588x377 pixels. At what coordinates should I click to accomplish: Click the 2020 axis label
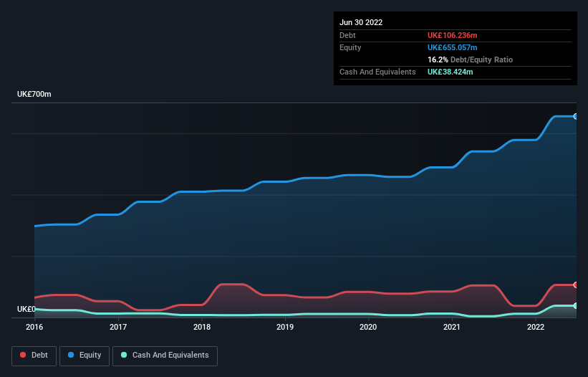[x=368, y=327]
